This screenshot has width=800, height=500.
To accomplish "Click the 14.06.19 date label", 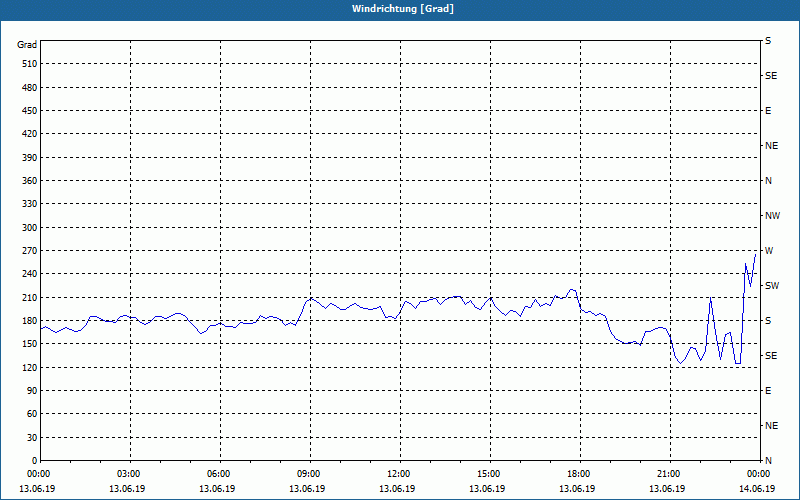I will pos(757,488).
